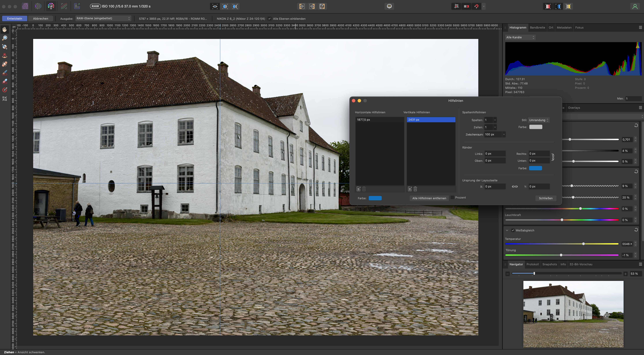The width and height of the screenshot is (644, 355).
Task: Open the snapping options dropdown arrow
Action: tap(484, 6)
